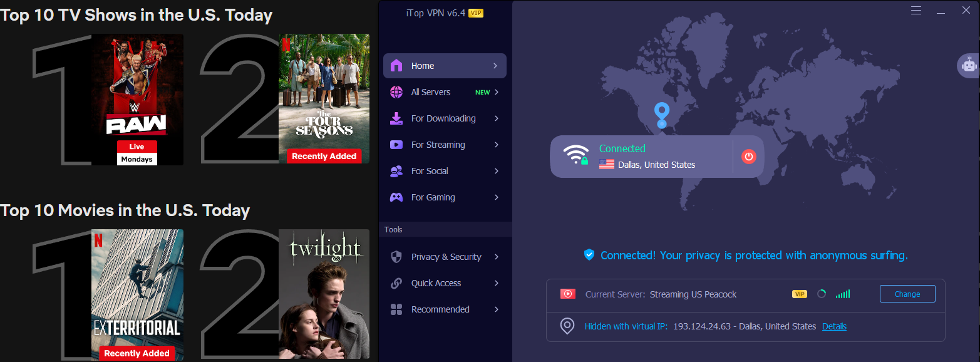Open the For Gaming menu item

445,197
